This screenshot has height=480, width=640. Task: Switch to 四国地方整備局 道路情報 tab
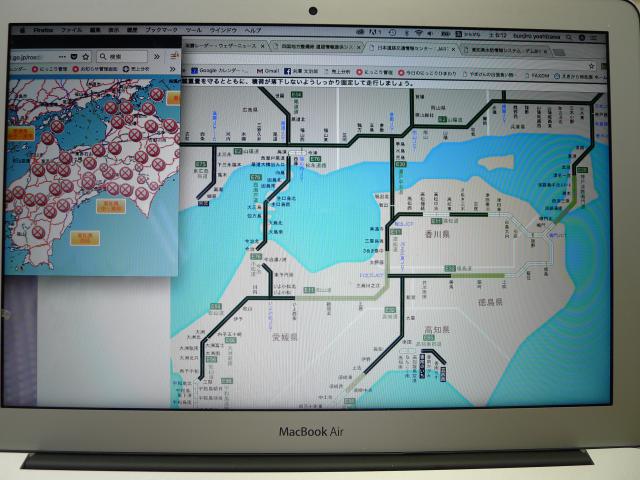pos(315,47)
